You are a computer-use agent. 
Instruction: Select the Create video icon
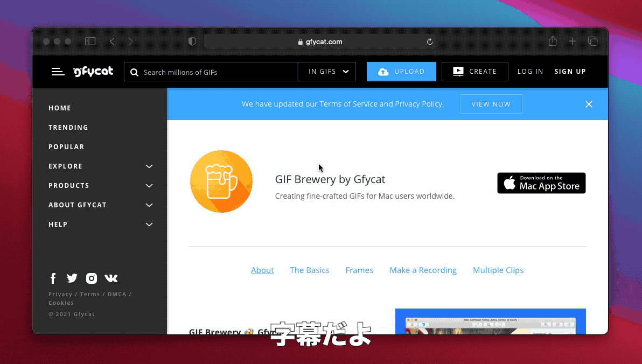point(458,71)
